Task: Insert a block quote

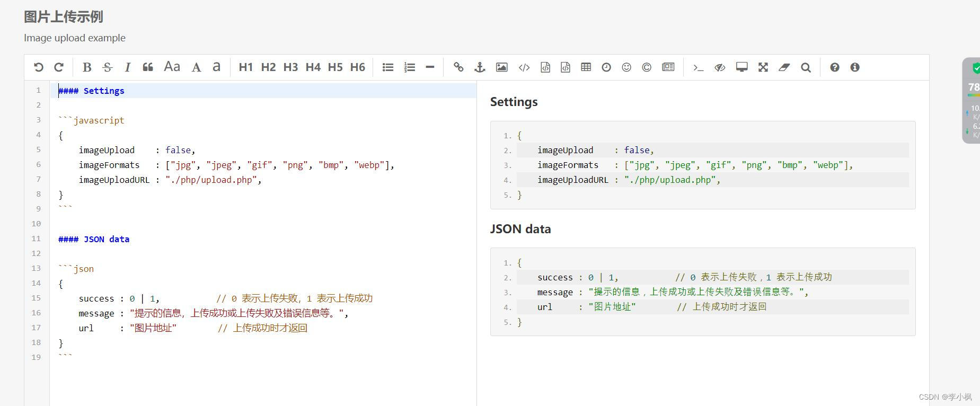Action: click(148, 67)
